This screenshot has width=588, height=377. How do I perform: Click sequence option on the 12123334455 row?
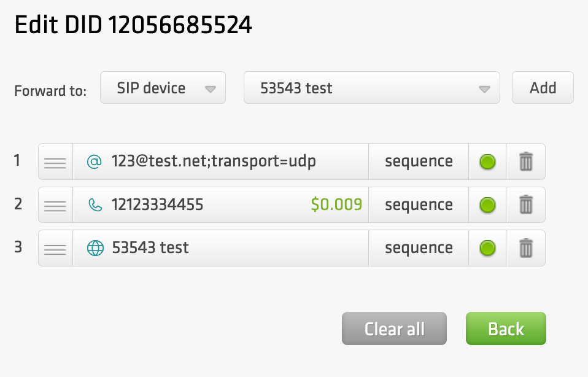click(x=419, y=205)
